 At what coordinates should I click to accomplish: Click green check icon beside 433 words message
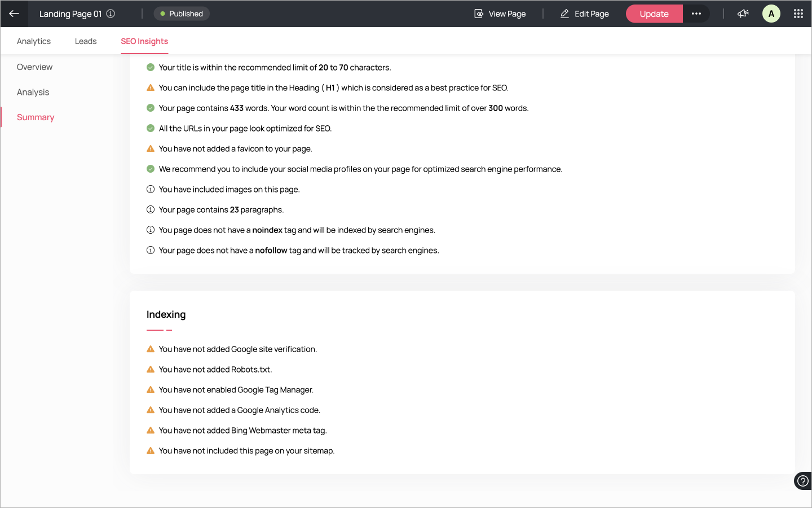[151, 108]
